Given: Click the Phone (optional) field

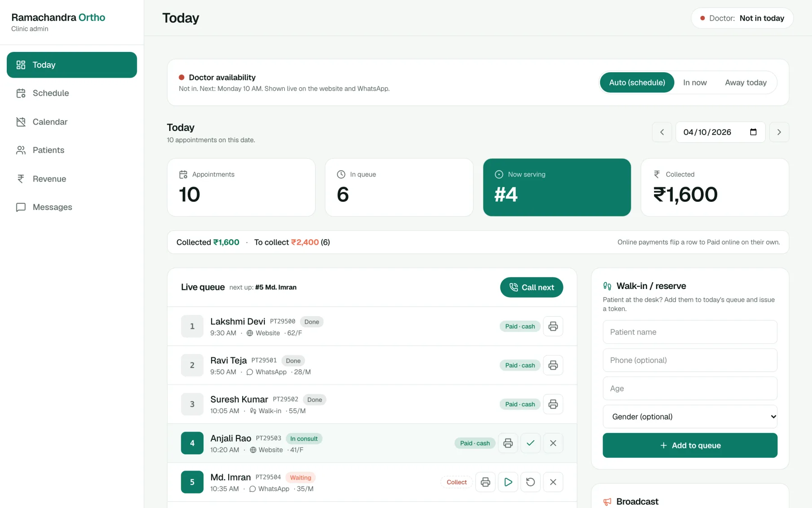Looking at the screenshot, I should click(690, 360).
